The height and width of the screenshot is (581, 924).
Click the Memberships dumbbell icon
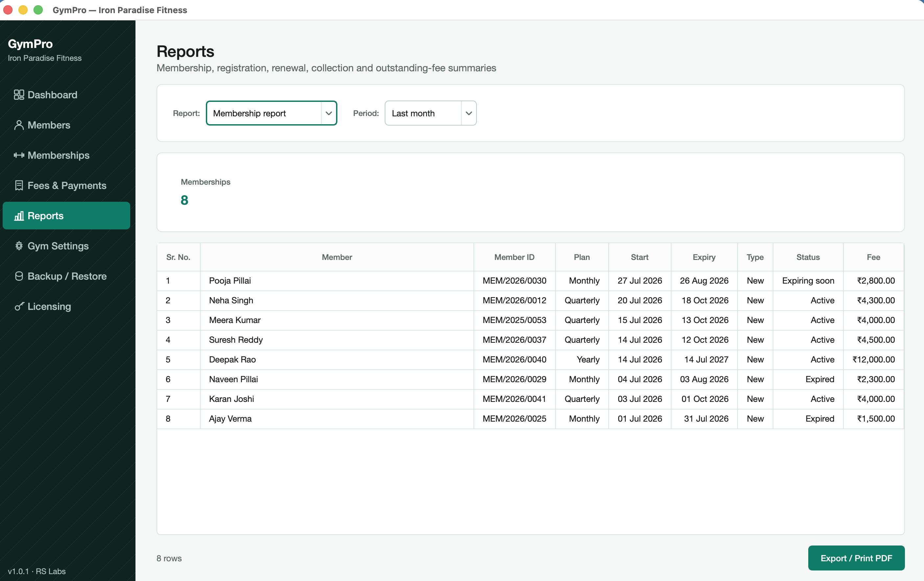(19, 155)
